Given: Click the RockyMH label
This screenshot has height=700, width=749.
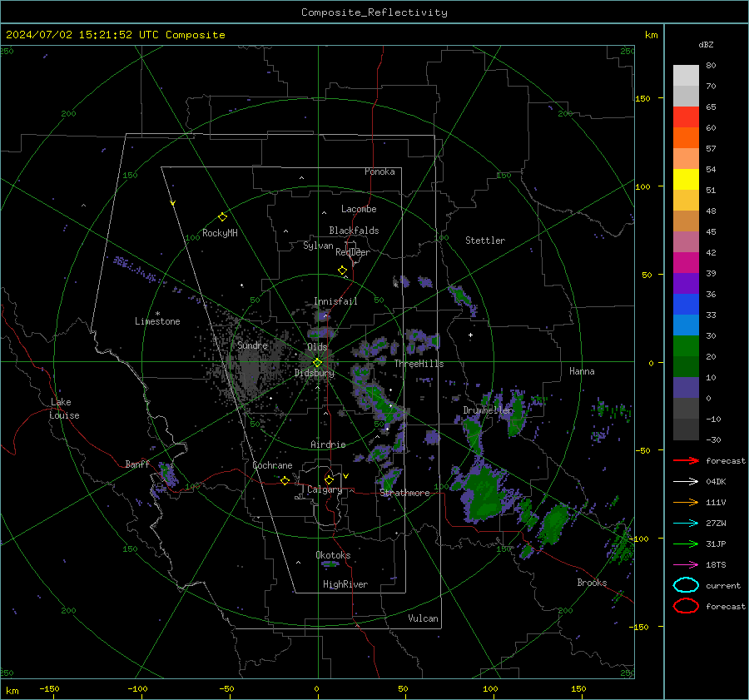Looking at the screenshot, I should [220, 233].
